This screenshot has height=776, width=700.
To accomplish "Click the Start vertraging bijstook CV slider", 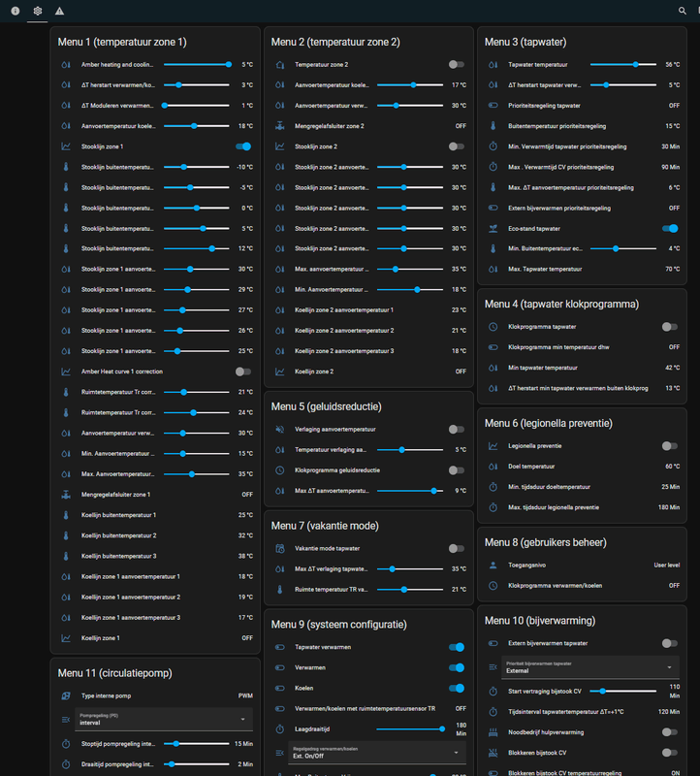I will 623,692.
